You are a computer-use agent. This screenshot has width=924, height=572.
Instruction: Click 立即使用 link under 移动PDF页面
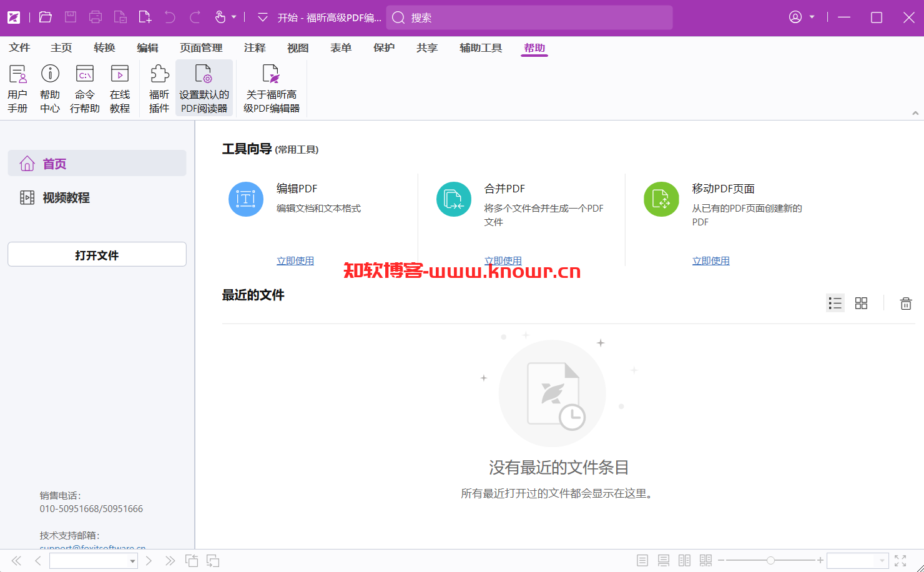point(710,261)
